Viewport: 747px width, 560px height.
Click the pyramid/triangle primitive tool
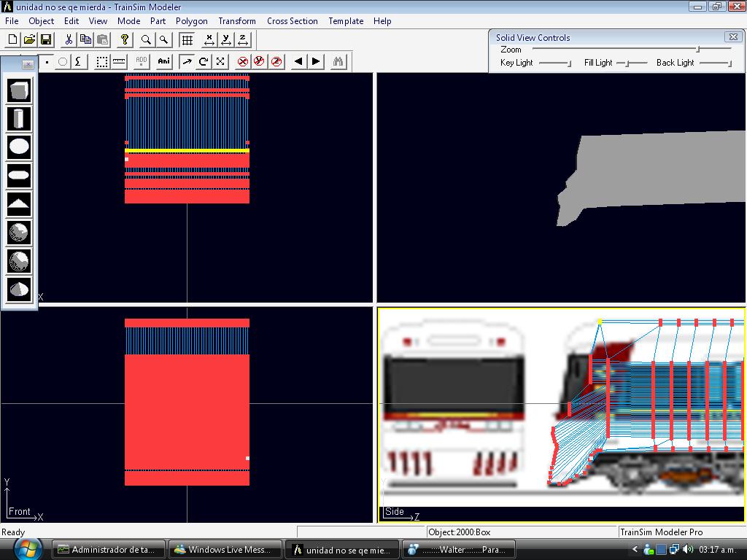point(19,203)
